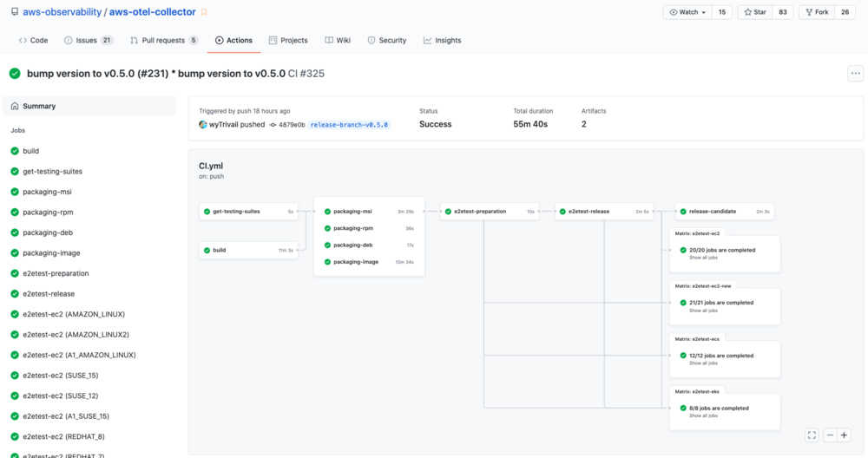868x458 pixels.
Task: Open the Security tab
Action: tap(387, 41)
